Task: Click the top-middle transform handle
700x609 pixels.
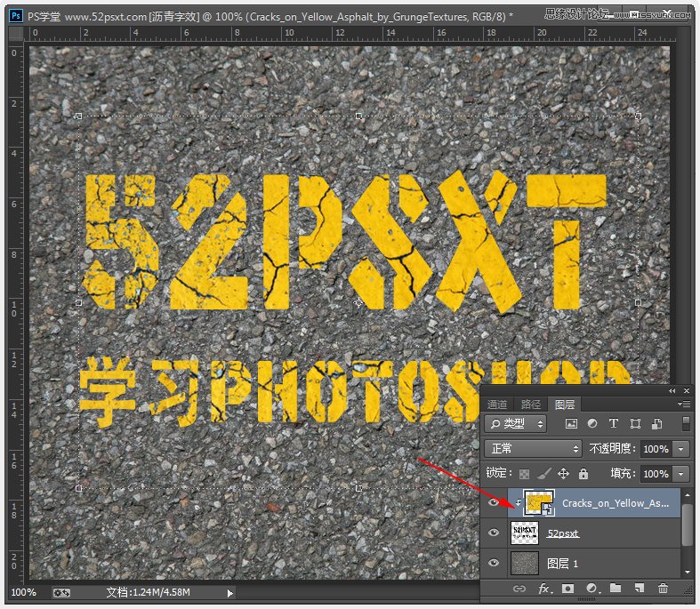Action: pos(359,116)
